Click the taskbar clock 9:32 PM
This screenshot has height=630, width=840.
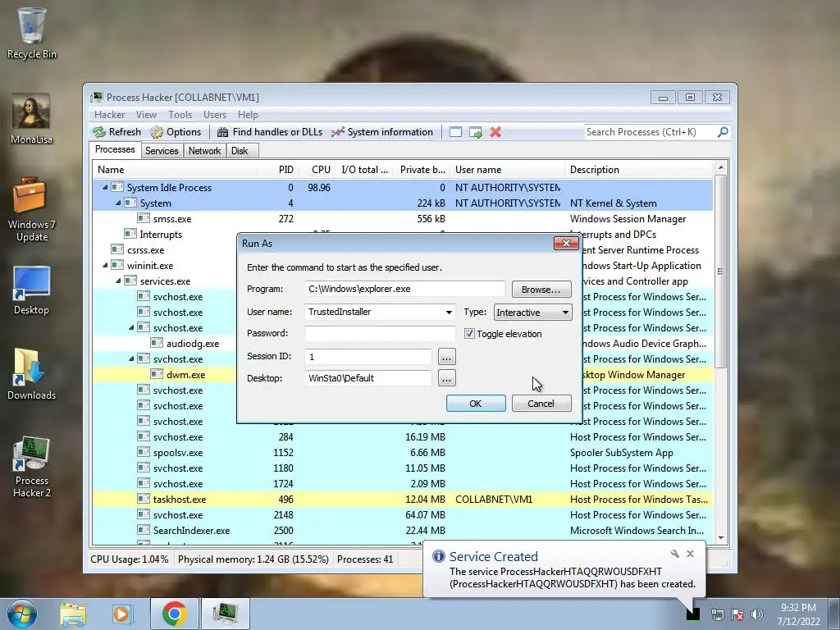tap(799, 608)
